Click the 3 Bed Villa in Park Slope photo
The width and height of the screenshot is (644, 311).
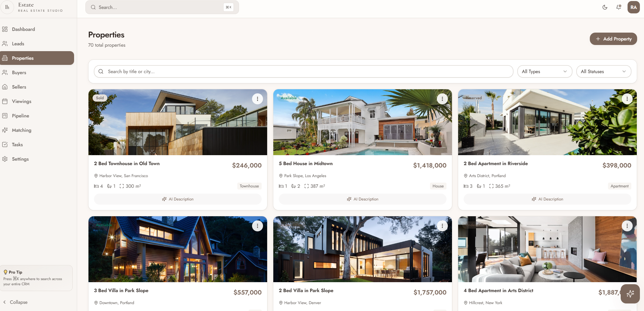point(178,249)
